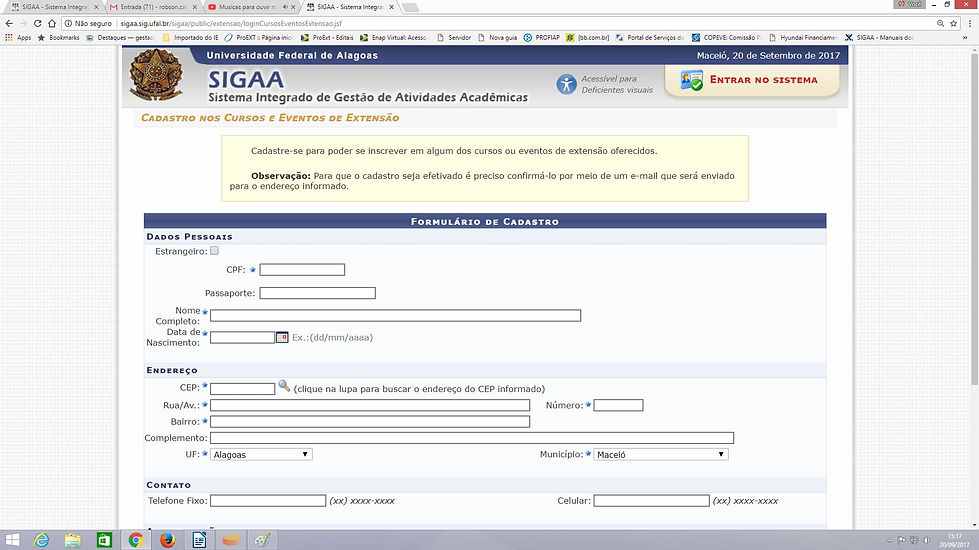This screenshot has width=979, height=550.
Task: Click the browser back arrow
Action: coord(9,23)
